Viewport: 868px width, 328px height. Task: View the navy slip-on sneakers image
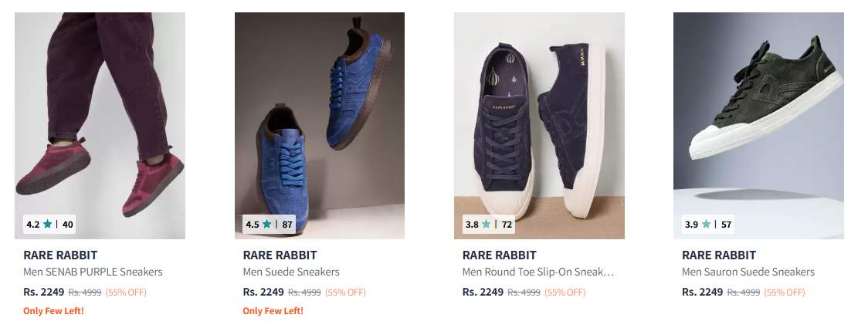pos(539,116)
